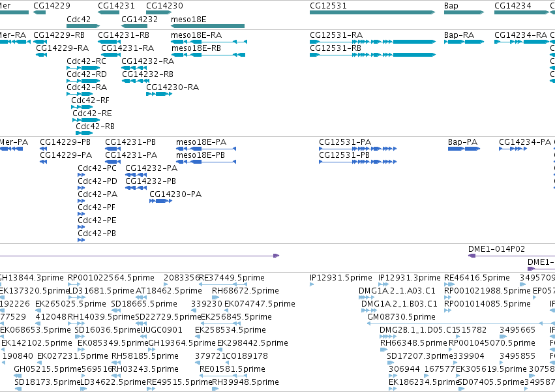The height and width of the screenshot is (392, 555).
Task: Open the CG14232 gene label
Action: click(x=140, y=19)
